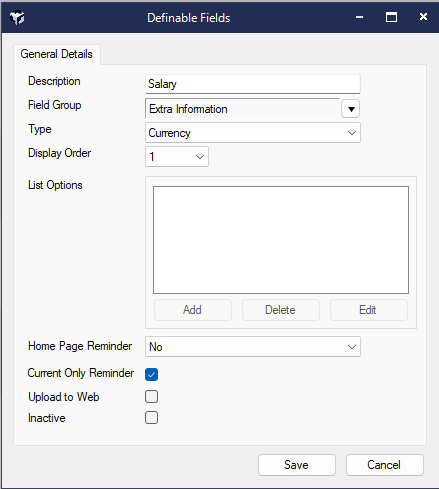The image size is (439, 489).
Task: Click the app logo icon in title bar
Action: click(x=17, y=17)
